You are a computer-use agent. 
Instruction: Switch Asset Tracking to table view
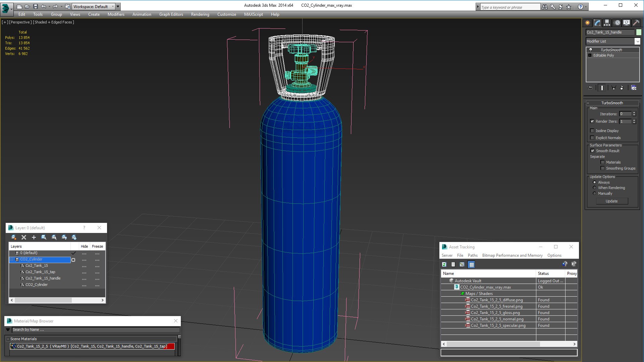(471, 264)
